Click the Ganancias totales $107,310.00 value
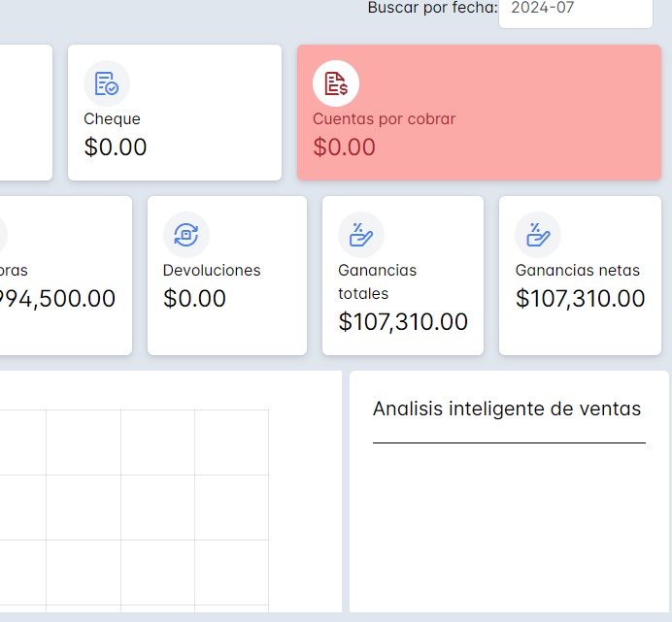This screenshot has width=672, height=622. [x=403, y=322]
